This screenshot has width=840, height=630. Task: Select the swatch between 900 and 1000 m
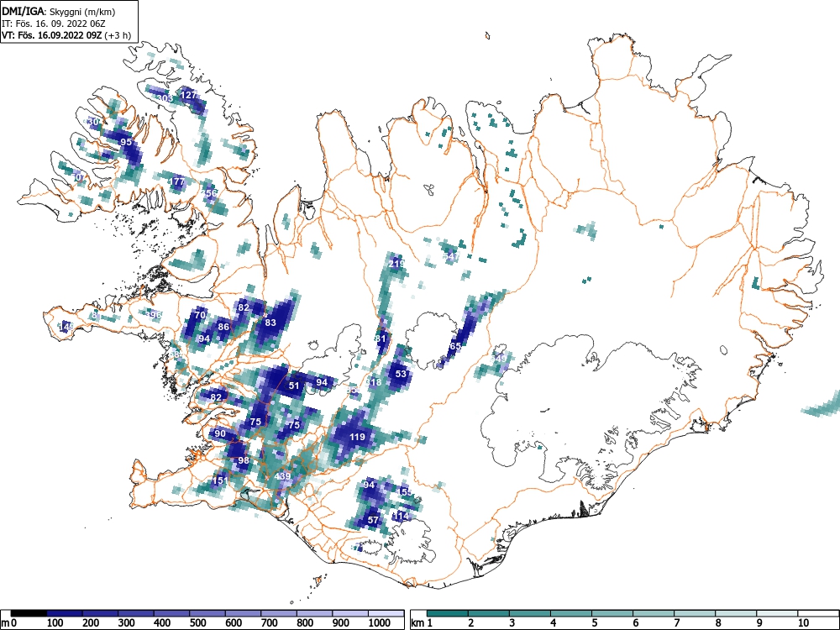(351, 613)
